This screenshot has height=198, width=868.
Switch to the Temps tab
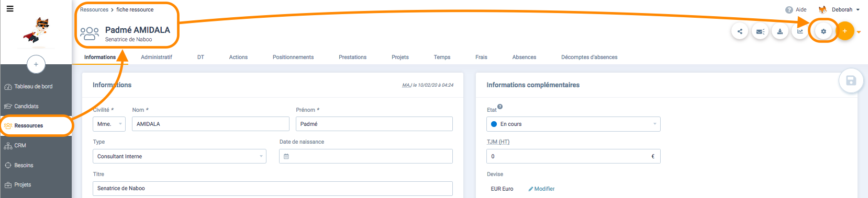[442, 57]
